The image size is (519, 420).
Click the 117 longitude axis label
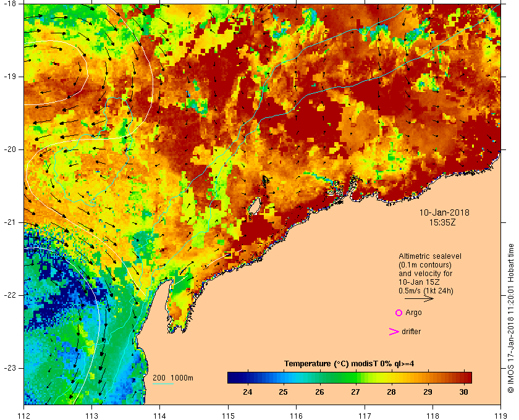tap(365, 416)
